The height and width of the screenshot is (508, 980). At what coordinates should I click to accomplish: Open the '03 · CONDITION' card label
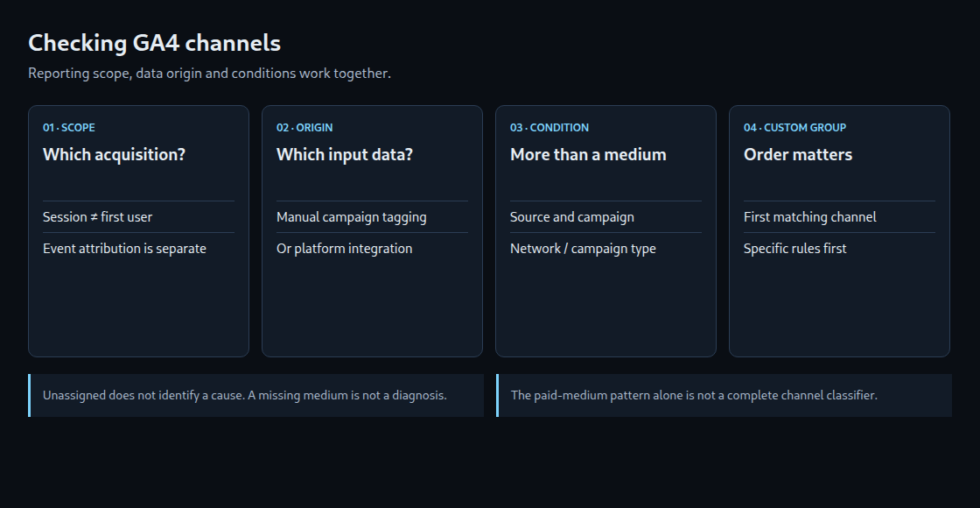[x=549, y=128]
